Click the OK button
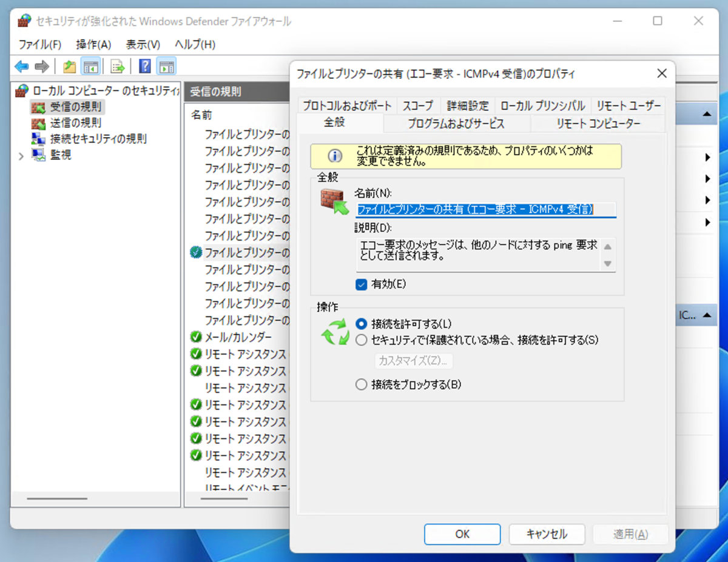 [462, 534]
